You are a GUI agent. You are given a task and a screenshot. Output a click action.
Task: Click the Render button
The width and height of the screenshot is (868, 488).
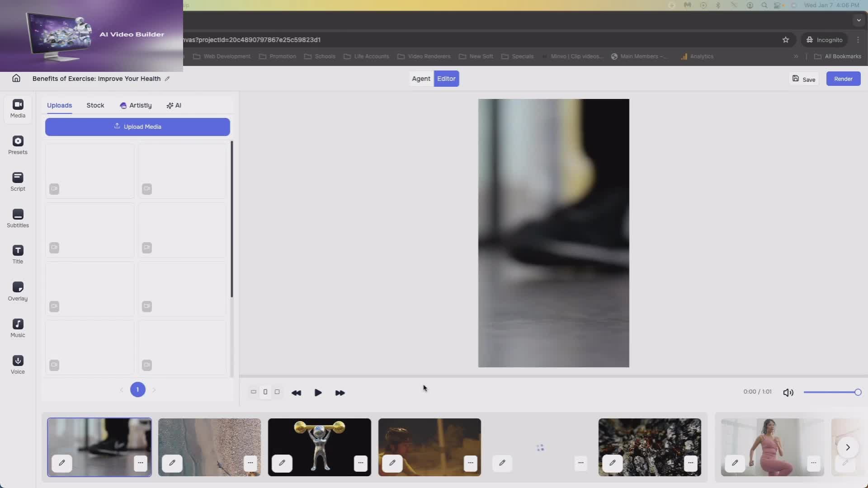(x=843, y=79)
